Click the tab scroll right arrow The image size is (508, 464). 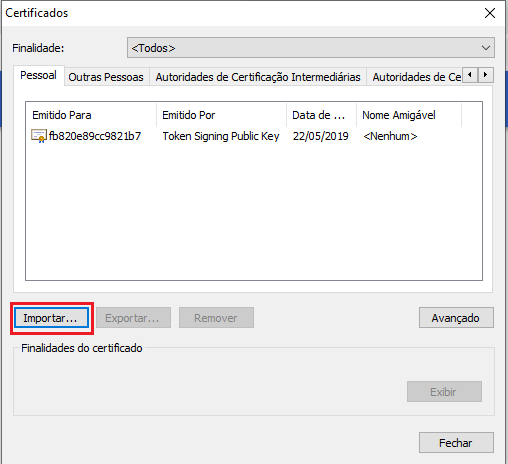[x=486, y=75]
